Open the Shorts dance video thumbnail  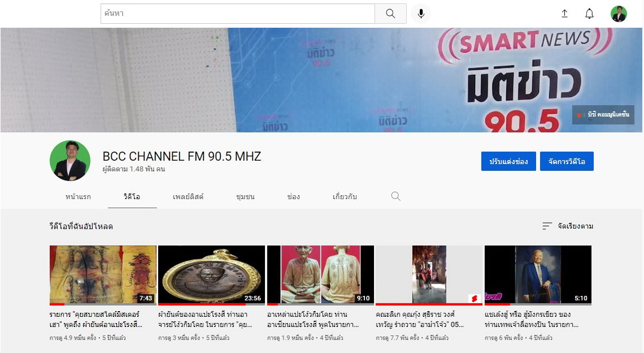[429, 275]
